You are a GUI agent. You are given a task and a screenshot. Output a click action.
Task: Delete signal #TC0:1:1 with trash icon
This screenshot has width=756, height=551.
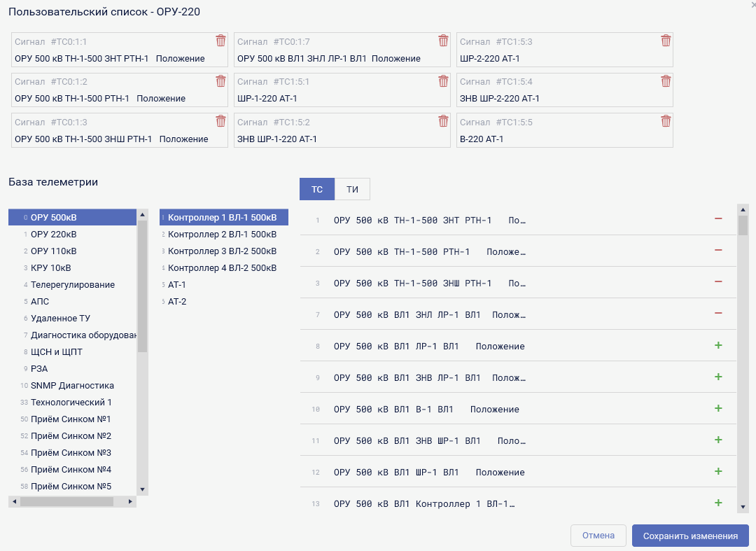coord(220,41)
